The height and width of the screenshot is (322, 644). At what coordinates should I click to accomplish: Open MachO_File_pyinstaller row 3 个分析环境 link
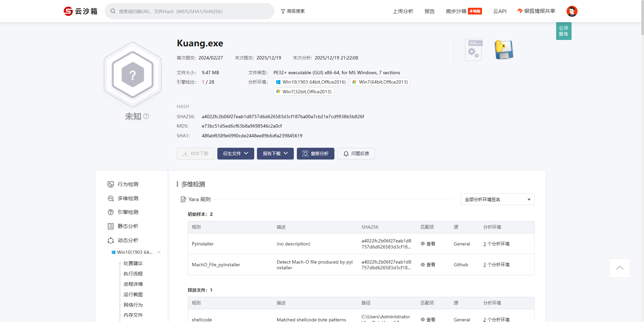pyautogui.click(x=496, y=265)
